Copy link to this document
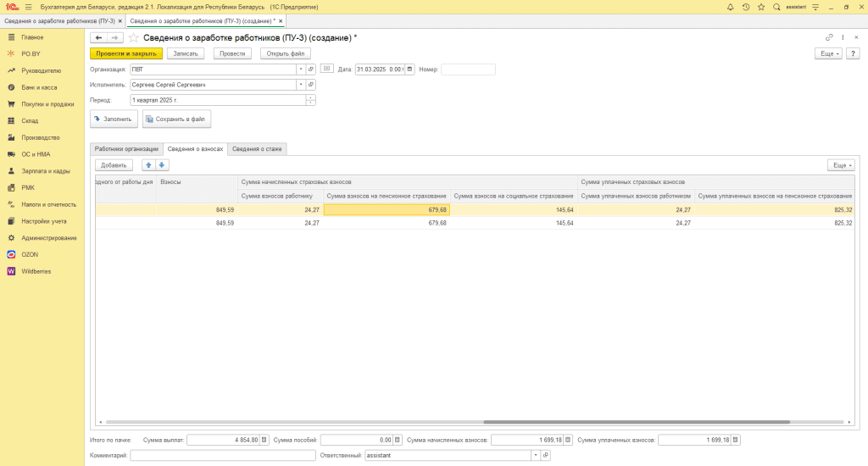Image resolution: width=868 pixels, height=466 pixels. 829,37
